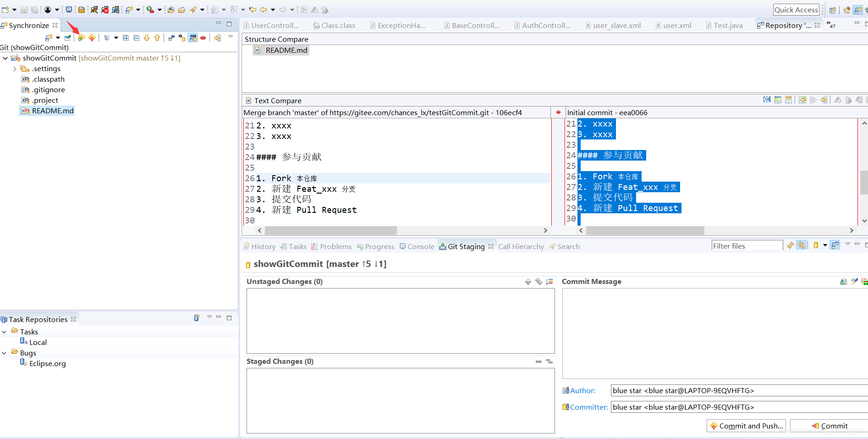Toggle Incoming/Outgoing mode in the Synchronize toolbar
This screenshot has height=439, width=868.
point(193,38)
